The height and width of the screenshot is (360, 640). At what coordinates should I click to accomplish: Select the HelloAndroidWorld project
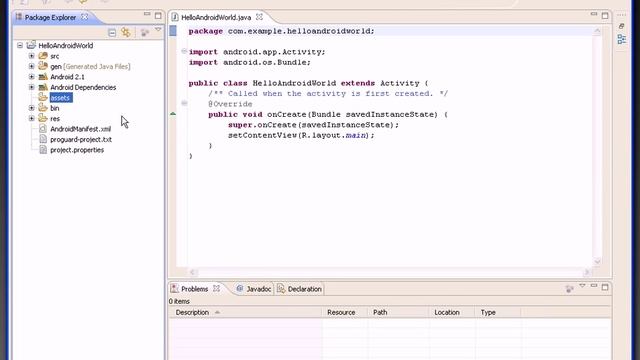click(66, 46)
